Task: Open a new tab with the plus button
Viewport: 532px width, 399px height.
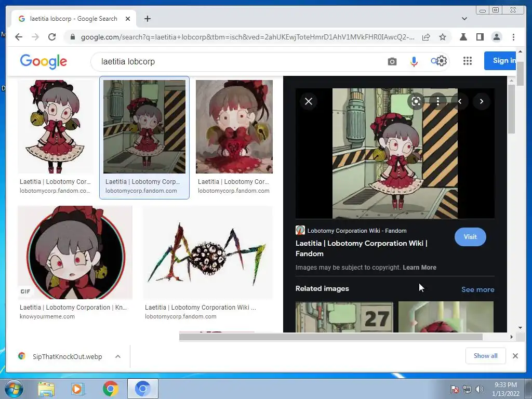Action: (x=147, y=19)
